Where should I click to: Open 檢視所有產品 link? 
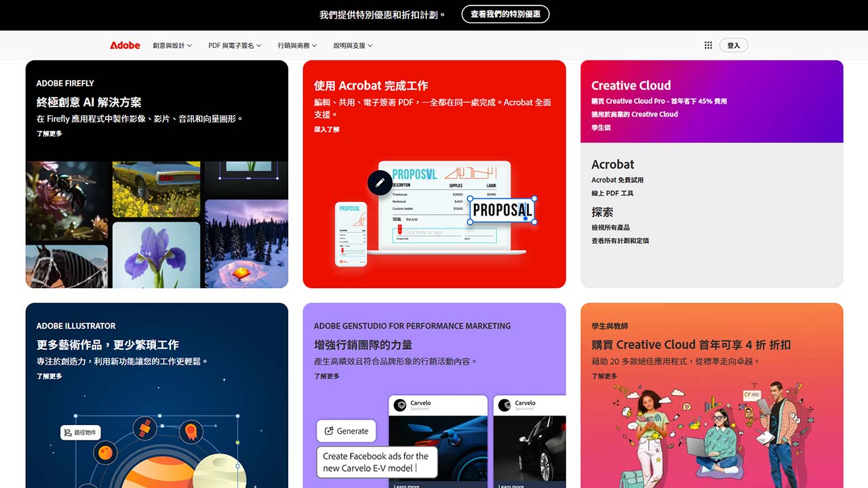pos(610,228)
